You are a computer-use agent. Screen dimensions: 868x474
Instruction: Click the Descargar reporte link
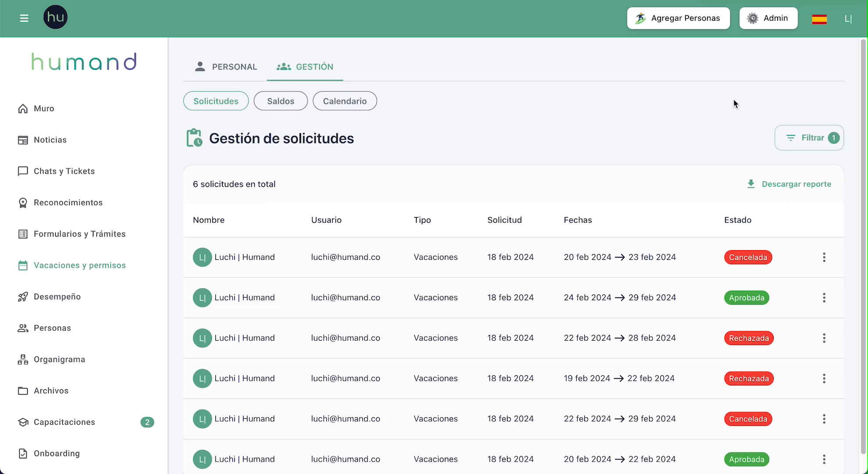(789, 184)
